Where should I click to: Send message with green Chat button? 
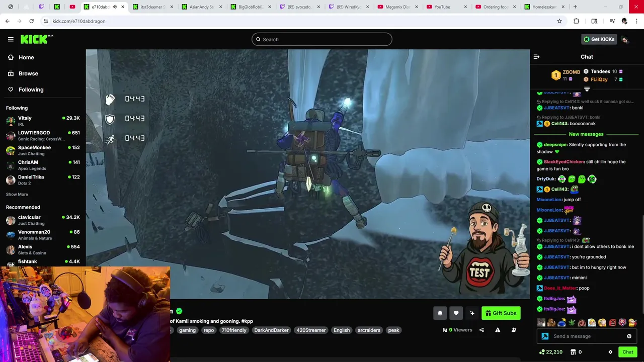click(627, 352)
